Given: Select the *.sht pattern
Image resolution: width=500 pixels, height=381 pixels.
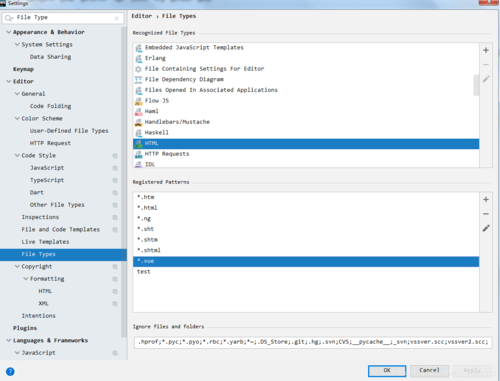Looking at the screenshot, I should pos(306,229).
